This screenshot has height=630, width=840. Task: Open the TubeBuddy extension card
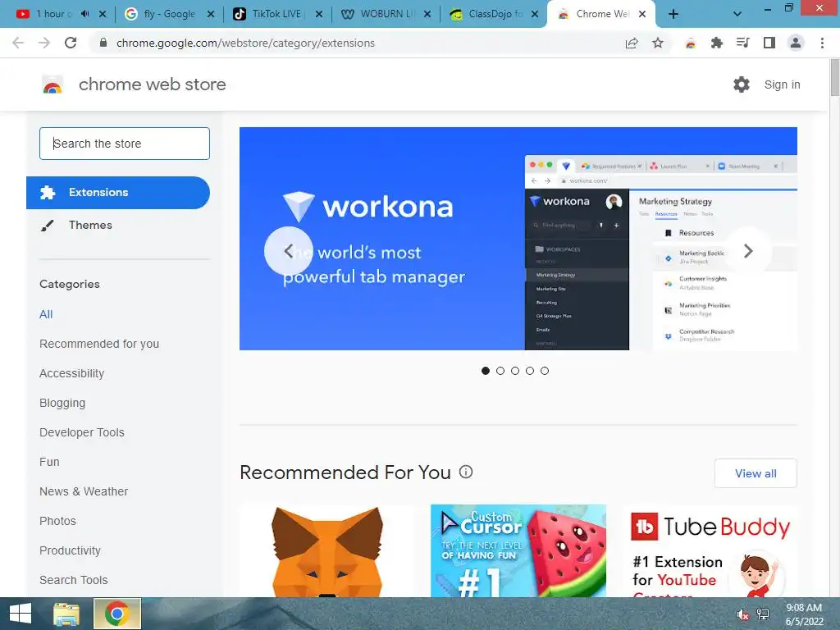coord(710,550)
